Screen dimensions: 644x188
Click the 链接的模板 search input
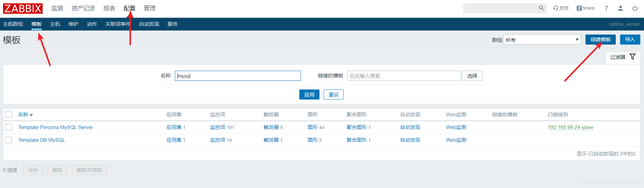tap(404, 76)
